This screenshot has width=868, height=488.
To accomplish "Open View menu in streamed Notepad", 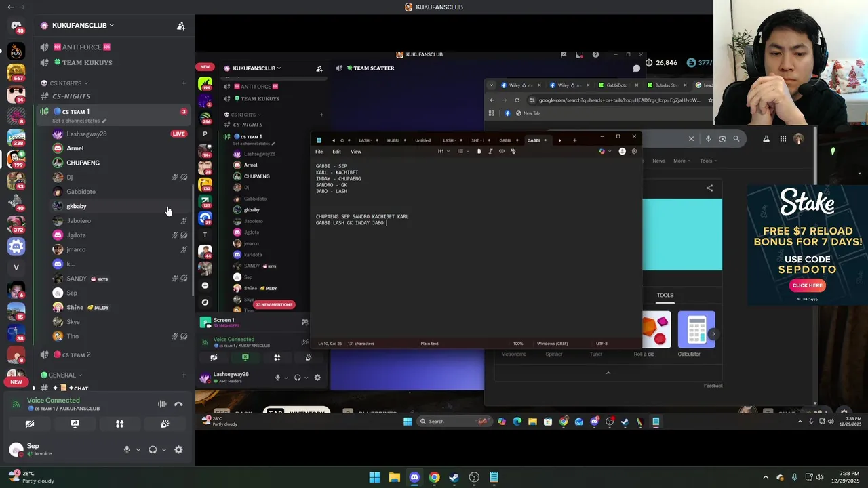I will 355,151.
